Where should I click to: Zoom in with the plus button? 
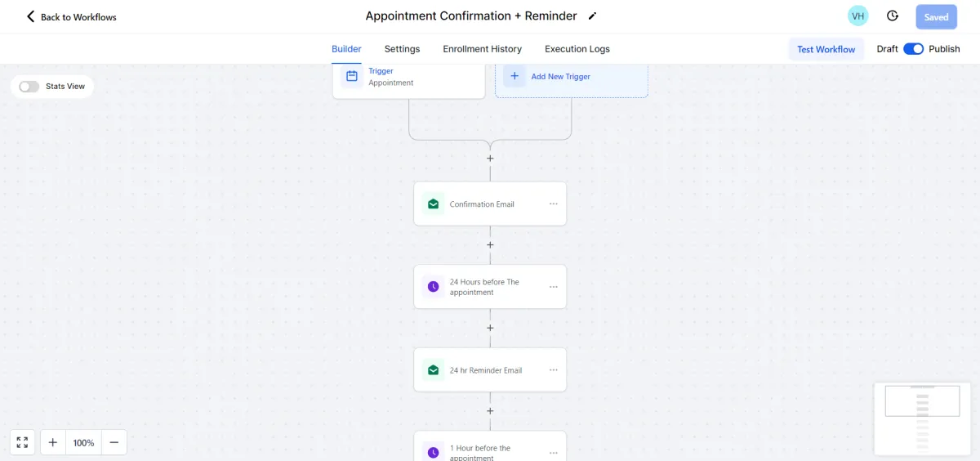point(53,442)
